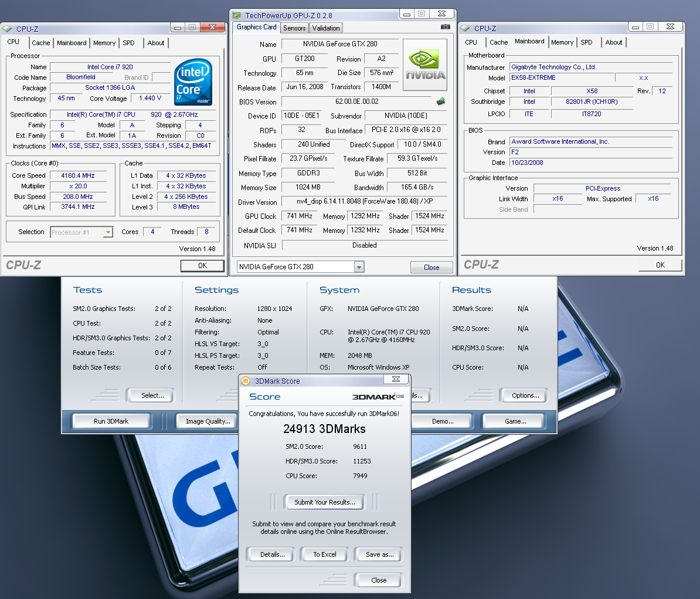Viewport: 700px width, 599px height.
Task: Click the GPU-Z BIOS save chip icon
Action: 441,101
